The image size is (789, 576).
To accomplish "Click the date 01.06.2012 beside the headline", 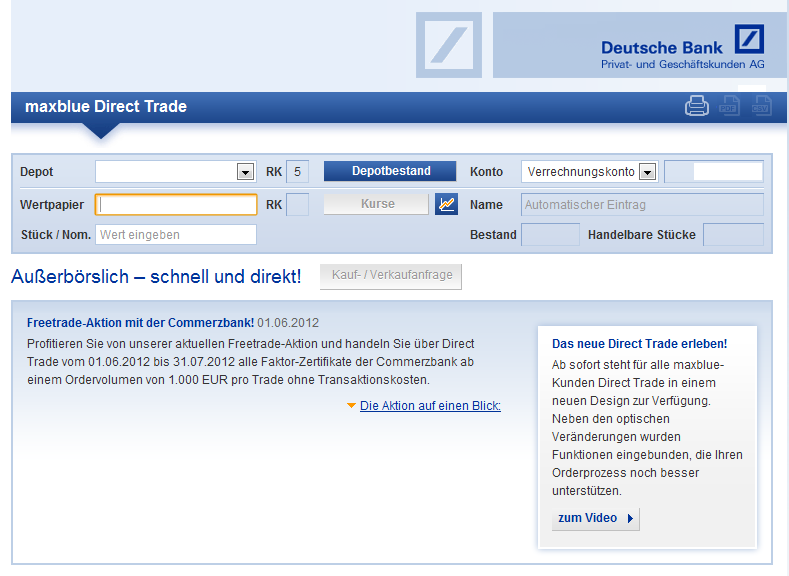I will click(x=288, y=323).
